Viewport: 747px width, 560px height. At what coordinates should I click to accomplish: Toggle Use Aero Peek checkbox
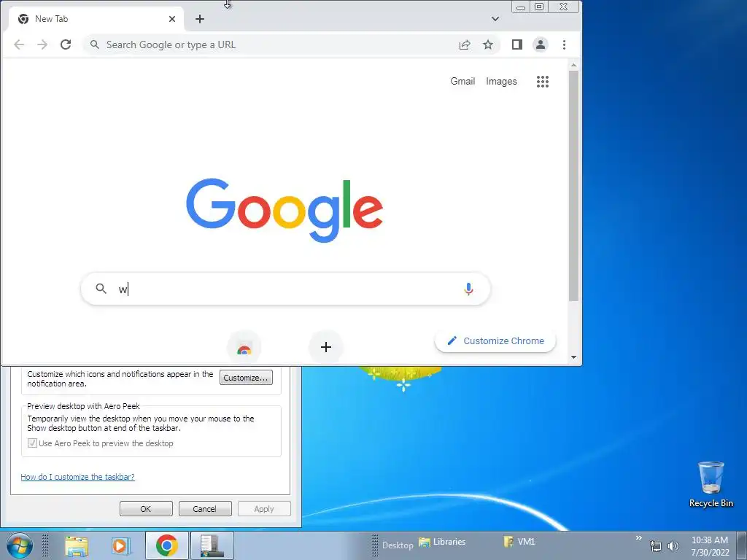pos(32,443)
